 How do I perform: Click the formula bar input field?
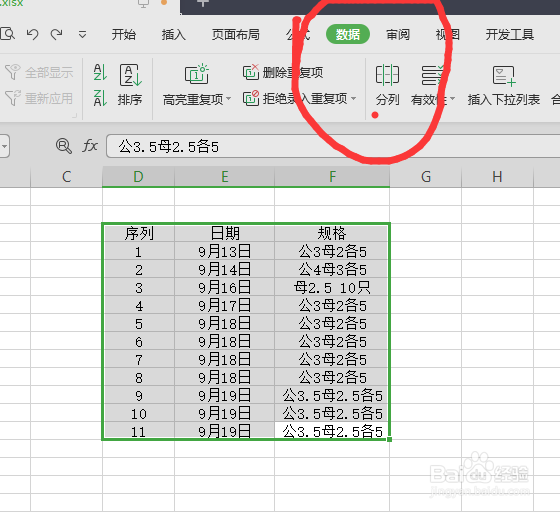coord(333,146)
